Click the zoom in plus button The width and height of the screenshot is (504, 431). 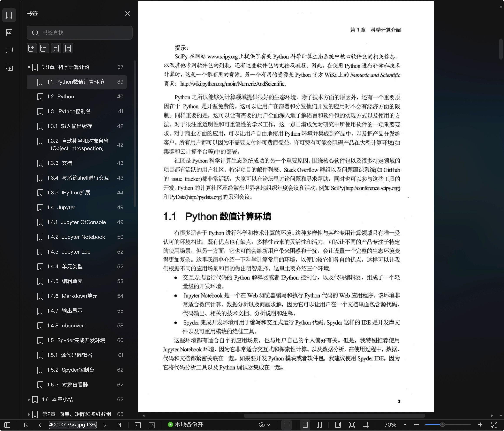click(x=480, y=425)
